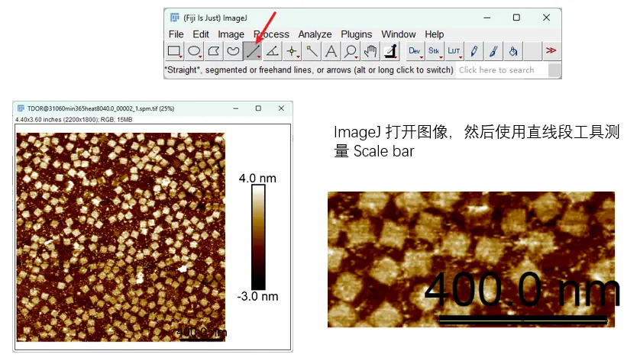This screenshot has height=364, width=624.
Task: Select the Oval selection tool
Action: (x=194, y=51)
